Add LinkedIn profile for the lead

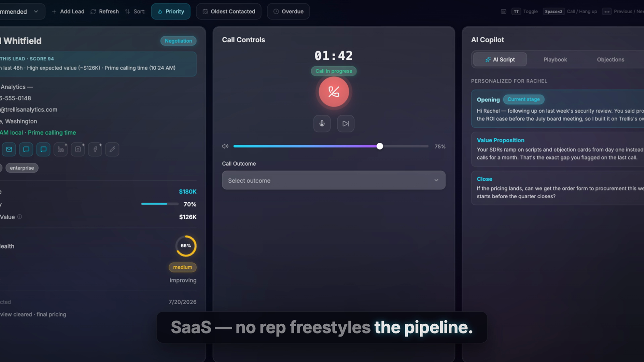click(x=61, y=149)
